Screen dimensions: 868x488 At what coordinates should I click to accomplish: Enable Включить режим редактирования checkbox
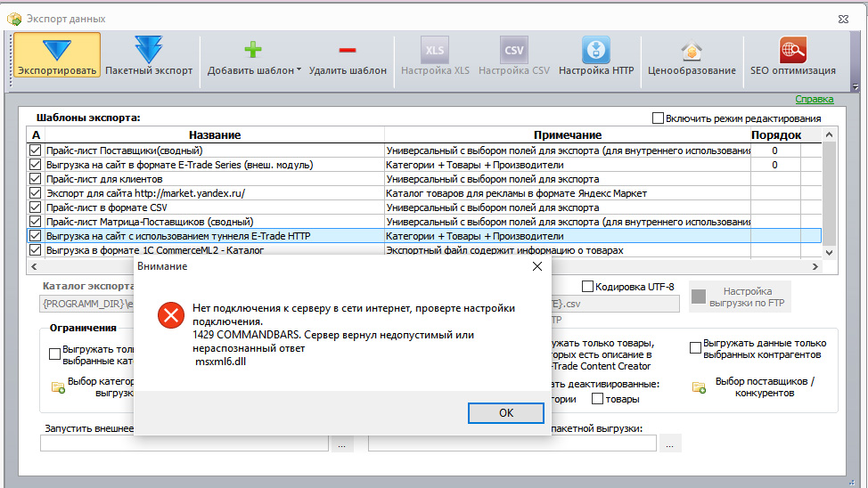pos(658,118)
